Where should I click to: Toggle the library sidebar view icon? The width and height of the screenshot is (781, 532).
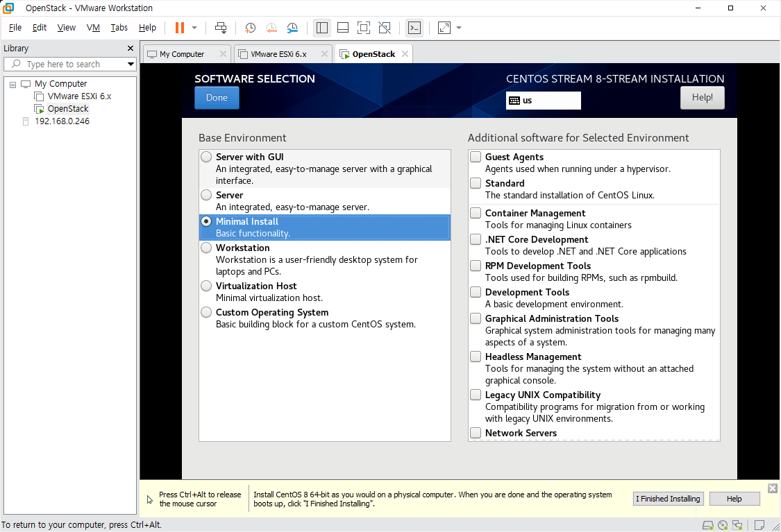tap(322, 28)
